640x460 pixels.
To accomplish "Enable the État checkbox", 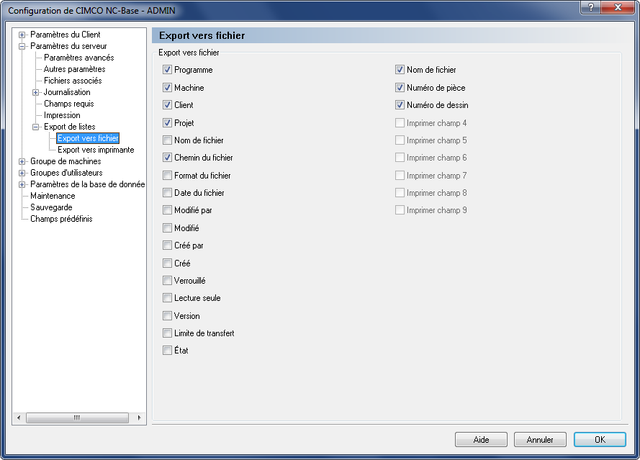I will [167, 350].
